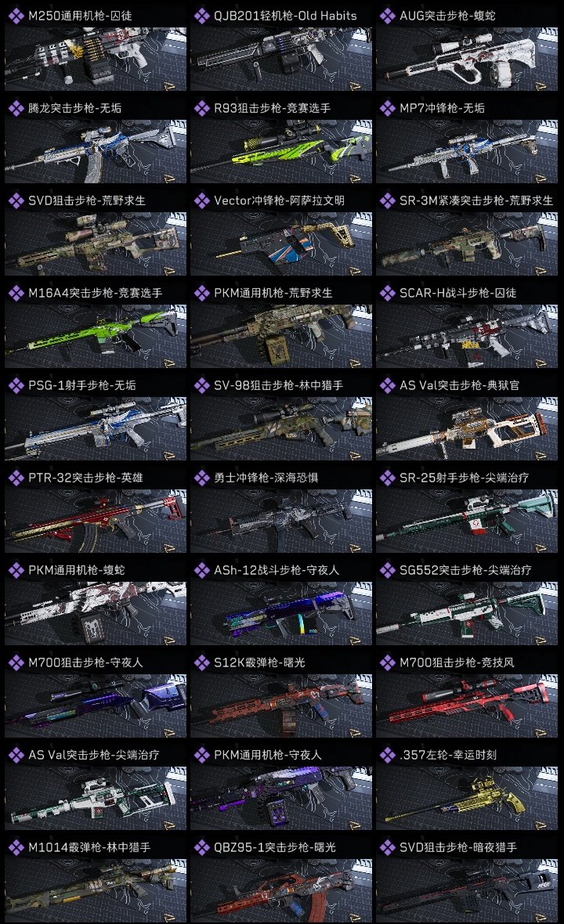Click the SVD狙击步枪-暗夜猎手 title text
Screen dimensions: 564x924
pos(458,847)
